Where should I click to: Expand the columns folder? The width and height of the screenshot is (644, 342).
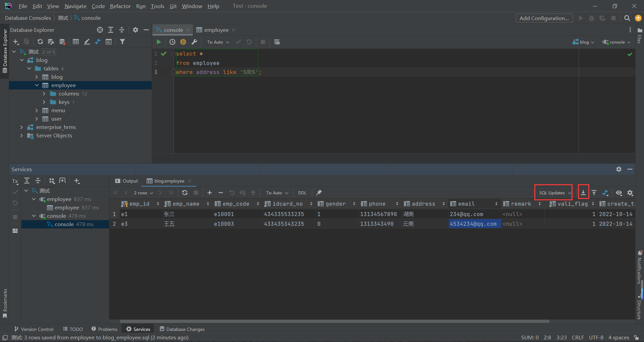44,93
